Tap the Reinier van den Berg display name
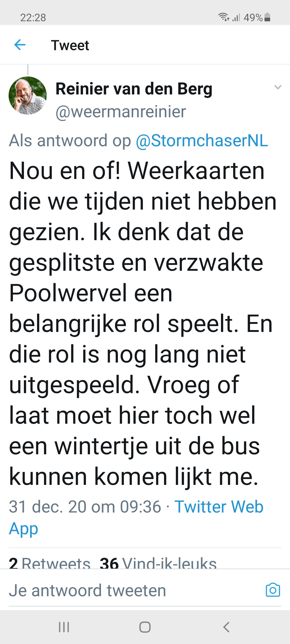290x644 pixels. (x=134, y=89)
